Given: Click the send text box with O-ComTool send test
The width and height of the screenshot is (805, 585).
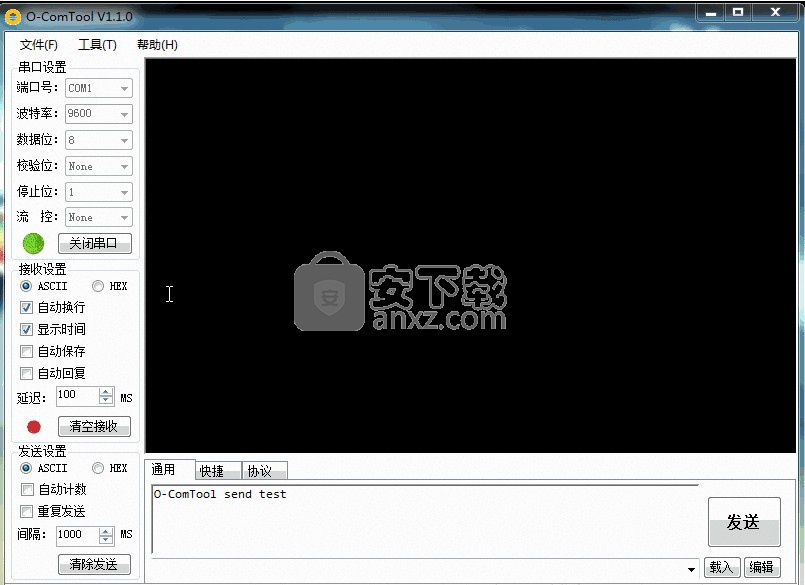Looking at the screenshot, I should click(x=425, y=519).
